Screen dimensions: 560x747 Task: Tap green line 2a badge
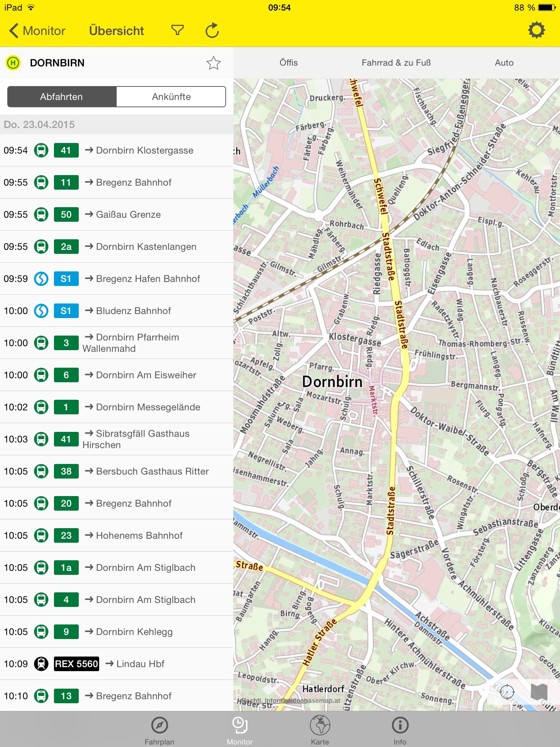tap(66, 247)
